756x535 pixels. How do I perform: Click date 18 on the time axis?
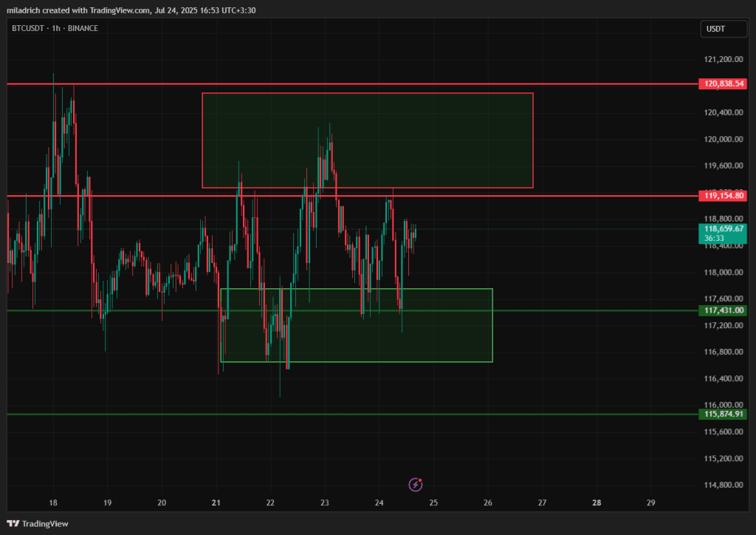(53, 502)
